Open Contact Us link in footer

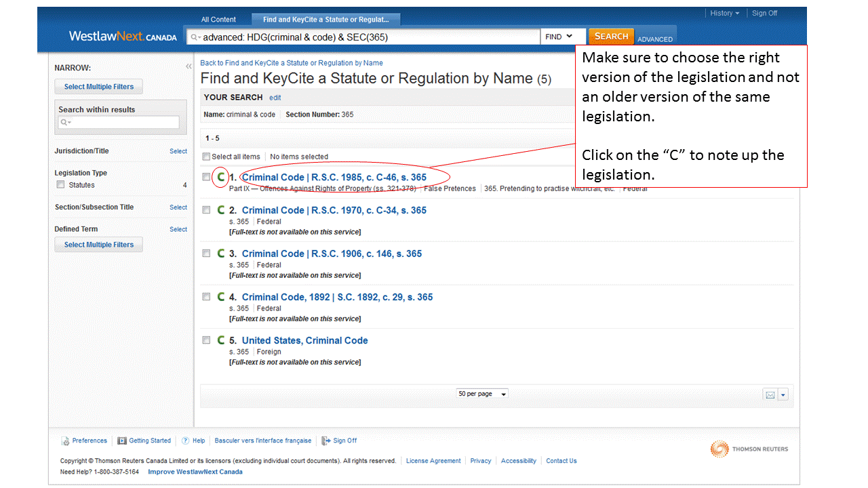561,461
